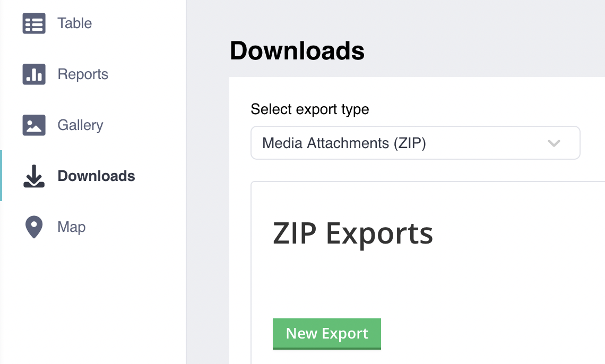
Task: Click the Media Attachments (ZIP) selected value
Action: 344,143
